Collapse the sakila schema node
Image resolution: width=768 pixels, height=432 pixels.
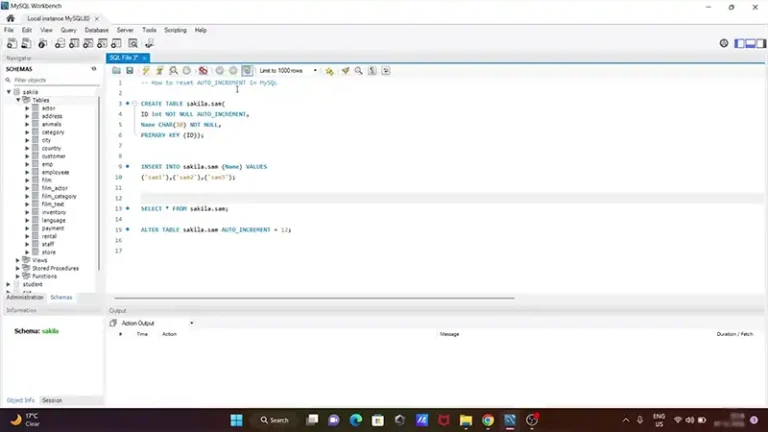9,92
